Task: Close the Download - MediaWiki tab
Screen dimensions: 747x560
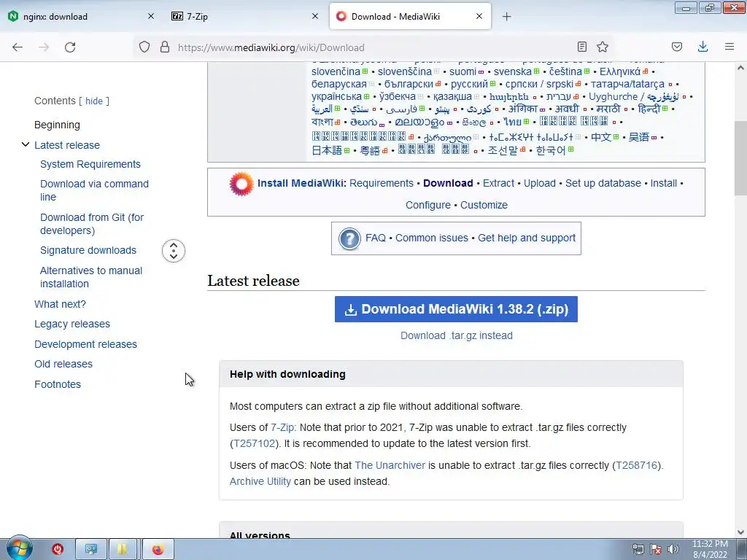Action: [x=479, y=16]
